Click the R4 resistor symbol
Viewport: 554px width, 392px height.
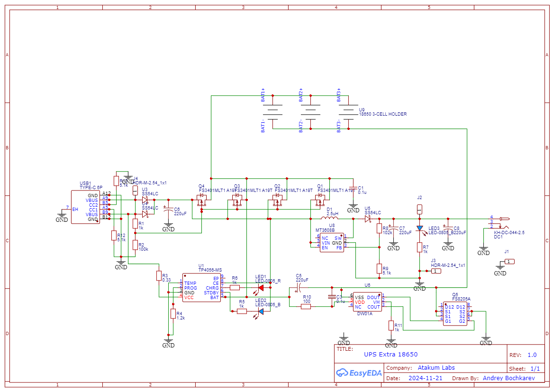(x=173, y=313)
